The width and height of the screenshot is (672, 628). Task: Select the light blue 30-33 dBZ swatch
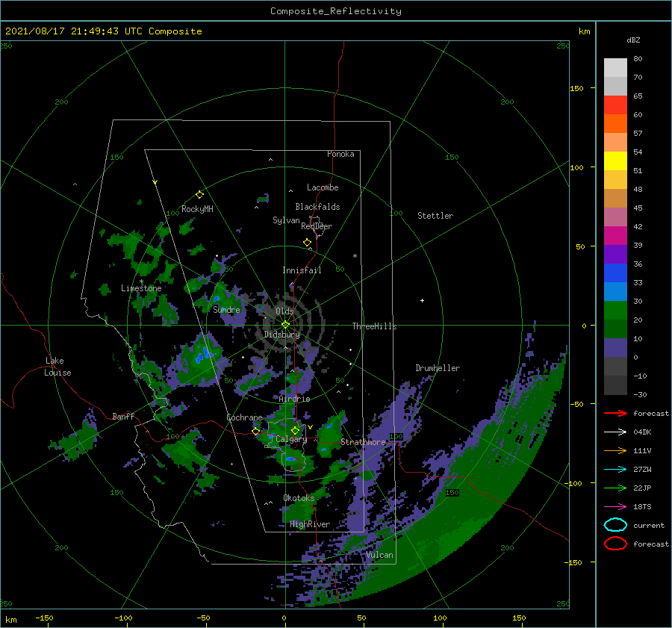[x=615, y=292]
